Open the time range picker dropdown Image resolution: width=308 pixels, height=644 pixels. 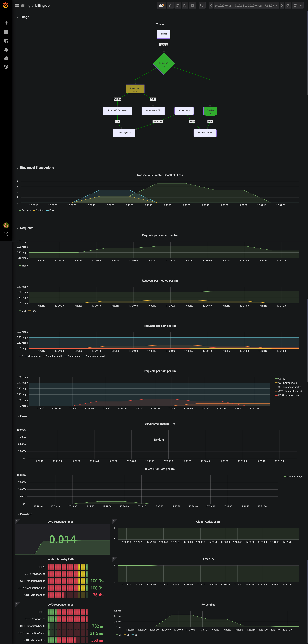click(x=246, y=5)
